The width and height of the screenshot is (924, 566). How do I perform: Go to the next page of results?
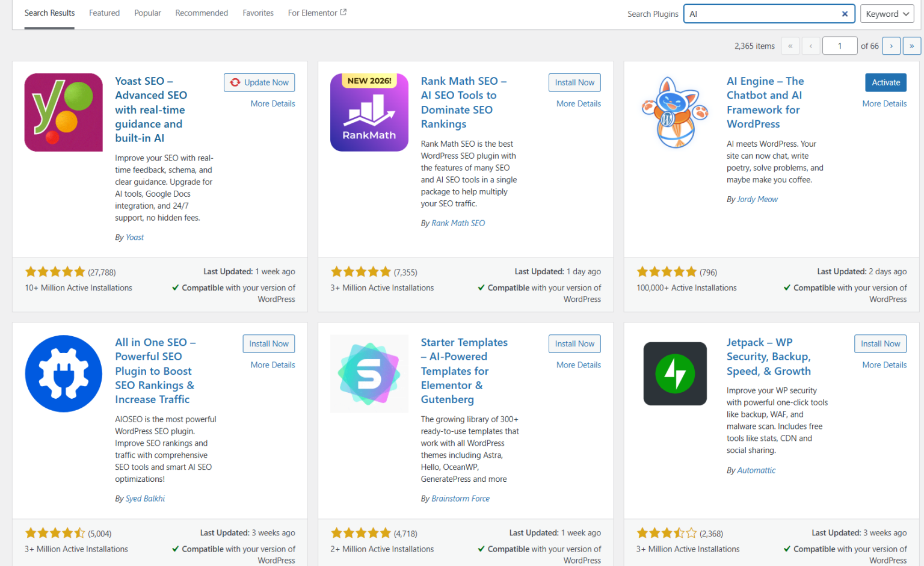(x=892, y=46)
